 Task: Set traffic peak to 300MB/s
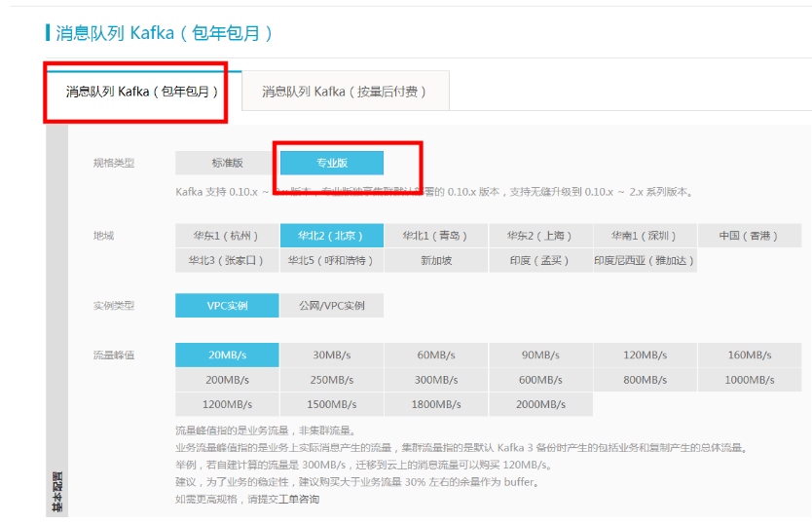click(436, 380)
